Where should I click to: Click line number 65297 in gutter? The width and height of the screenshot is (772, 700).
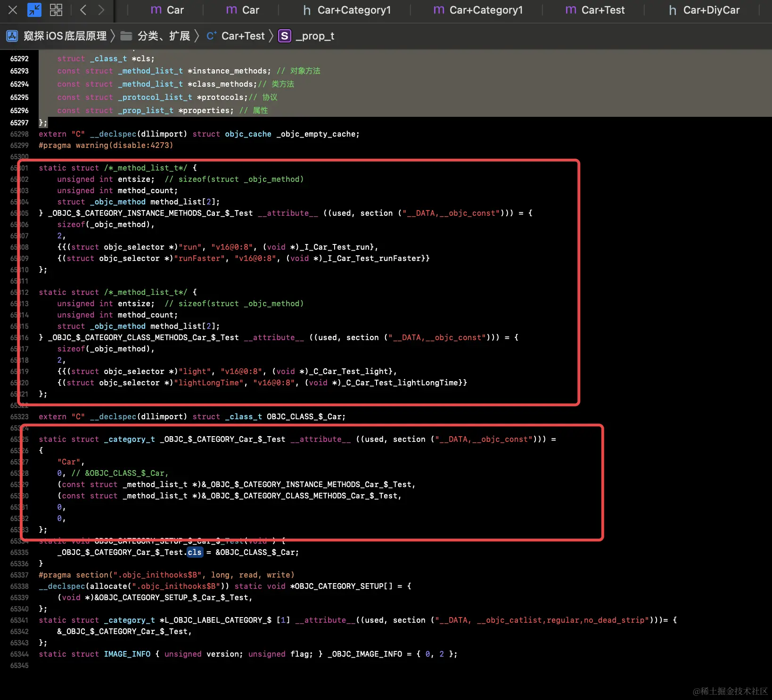pyautogui.click(x=19, y=123)
